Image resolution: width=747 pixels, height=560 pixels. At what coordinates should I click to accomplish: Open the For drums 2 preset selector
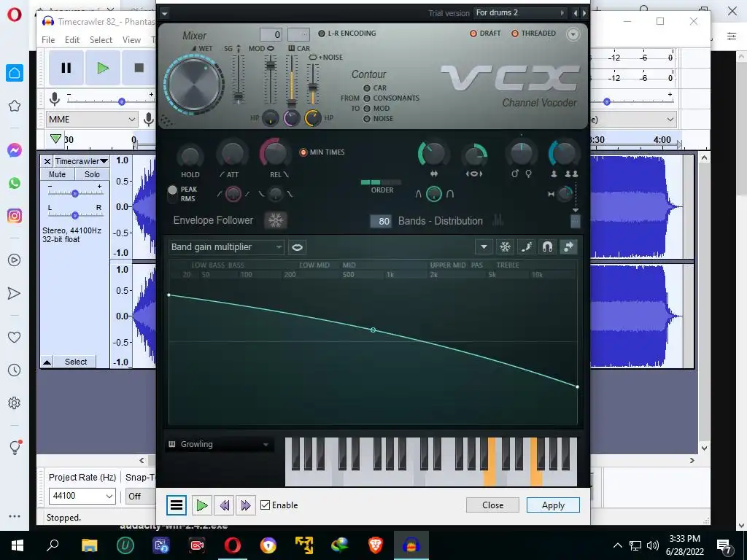[520, 13]
